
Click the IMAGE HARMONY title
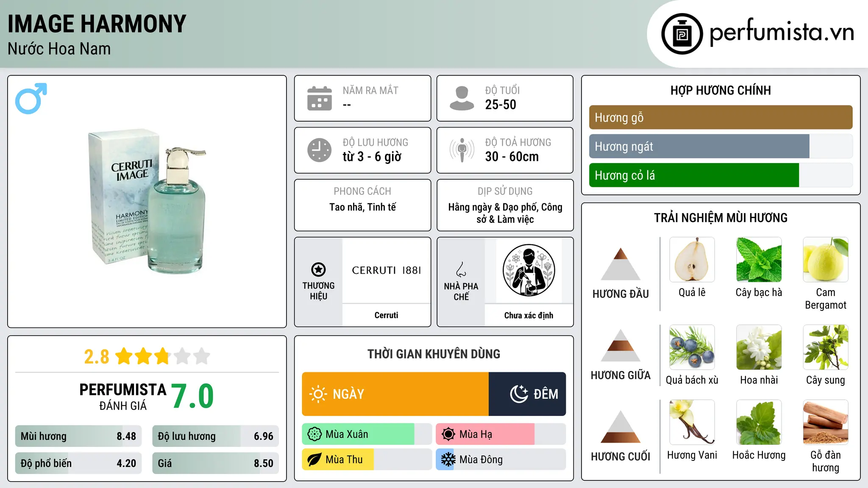tap(97, 24)
